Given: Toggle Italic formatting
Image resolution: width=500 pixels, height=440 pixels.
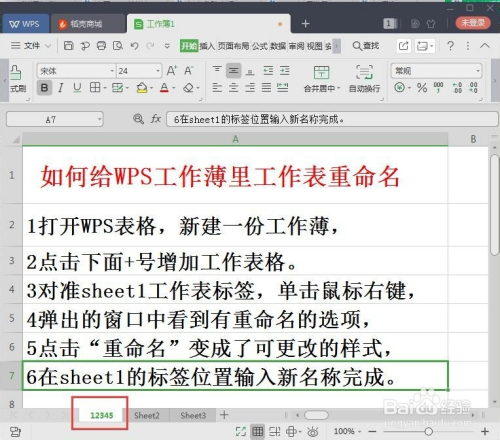Looking at the screenshot, I should click(x=61, y=88).
